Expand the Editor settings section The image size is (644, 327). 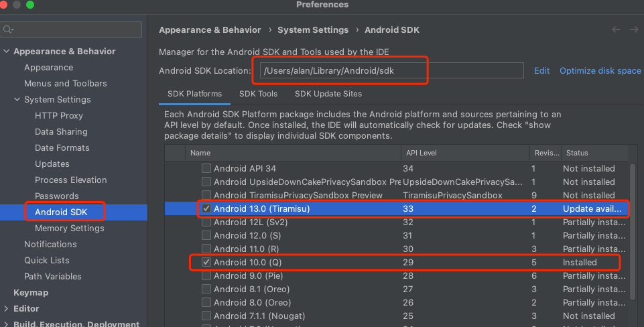click(x=7, y=309)
